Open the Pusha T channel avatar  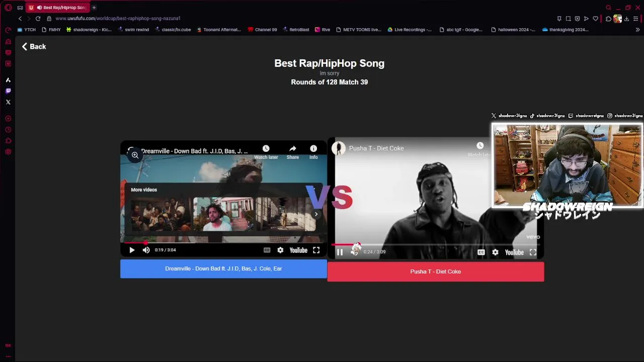click(x=339, y=148)
